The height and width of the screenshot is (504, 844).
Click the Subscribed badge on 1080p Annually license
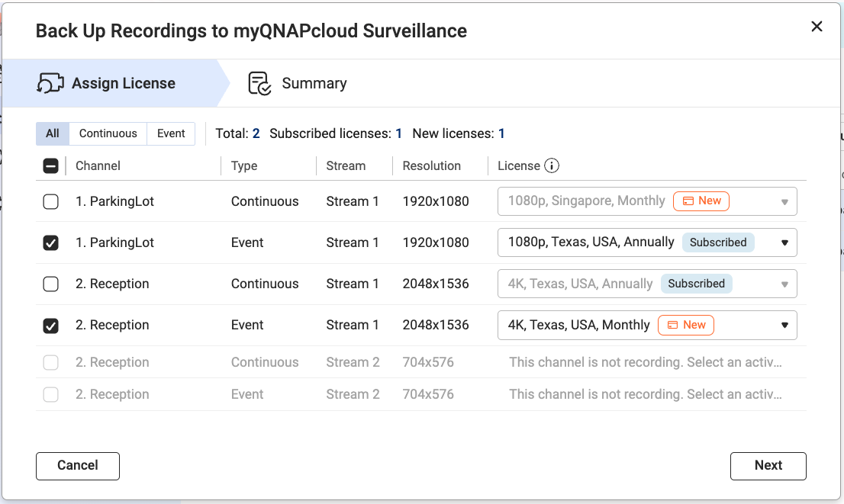718,242
